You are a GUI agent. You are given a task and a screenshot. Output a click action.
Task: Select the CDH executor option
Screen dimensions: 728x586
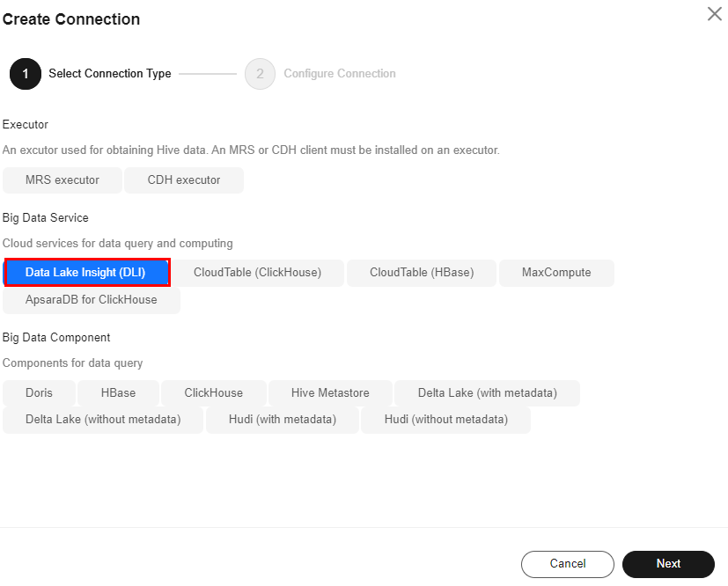click(x=184, y=180)
